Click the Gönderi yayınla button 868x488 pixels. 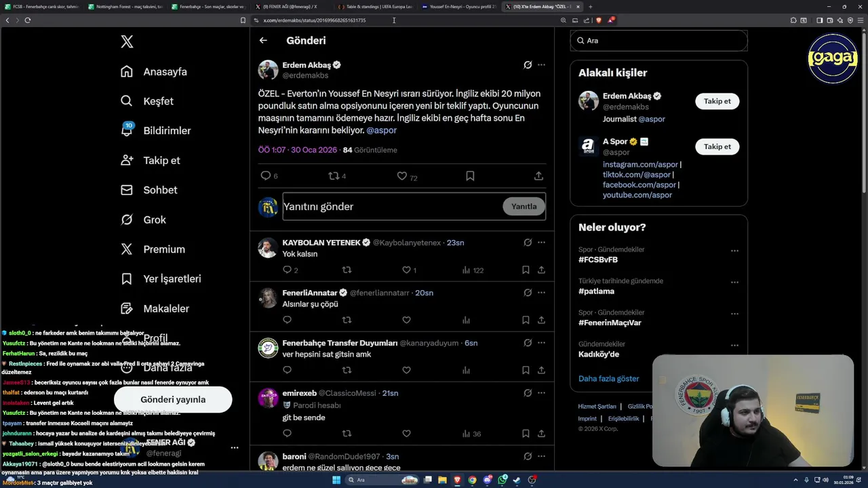(173, 400)
